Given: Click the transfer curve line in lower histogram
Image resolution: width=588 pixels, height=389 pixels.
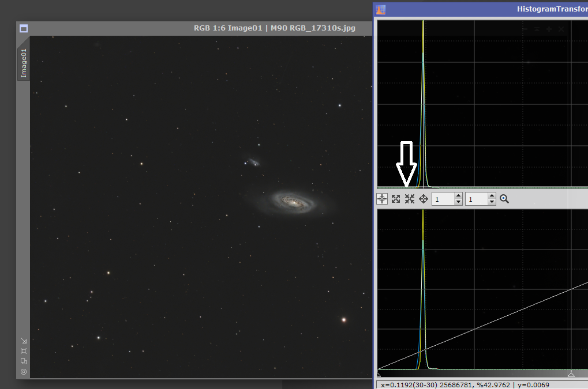Looking at the screenshot, I should 483,326.
